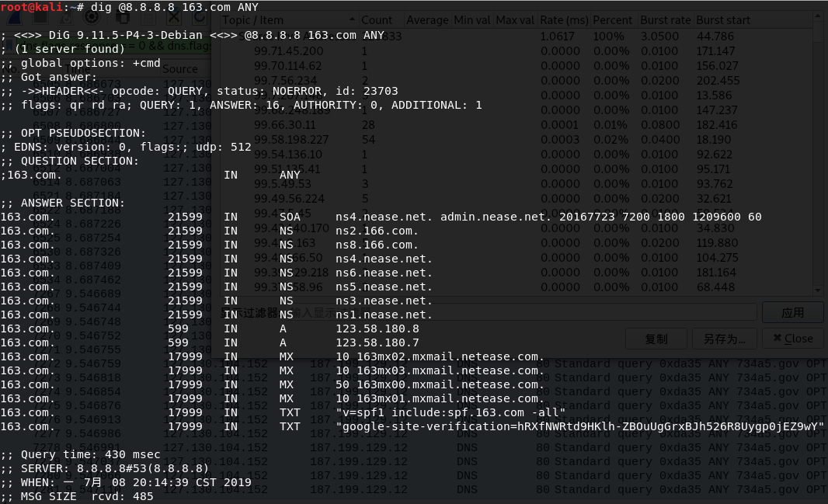The image size is (828, 504).
Task: Click MX record 163mx00.mxmail.netease.com.
Action: [x=451, y=384]
